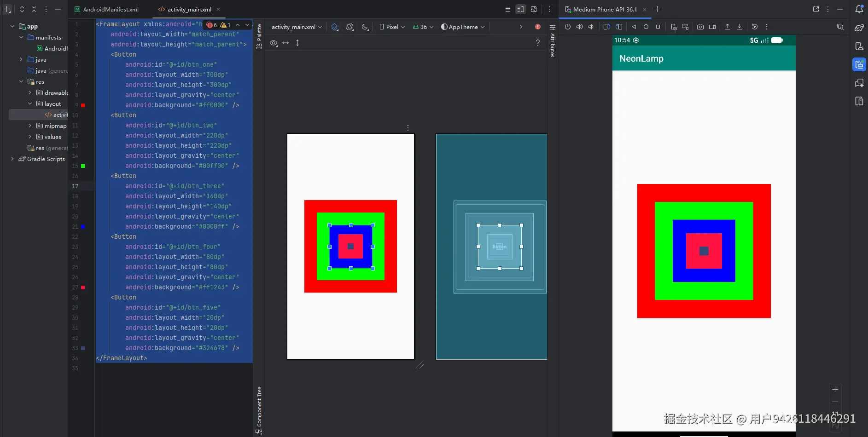
Task: Rotate the emulator right
Action: [x=619, y=27]
